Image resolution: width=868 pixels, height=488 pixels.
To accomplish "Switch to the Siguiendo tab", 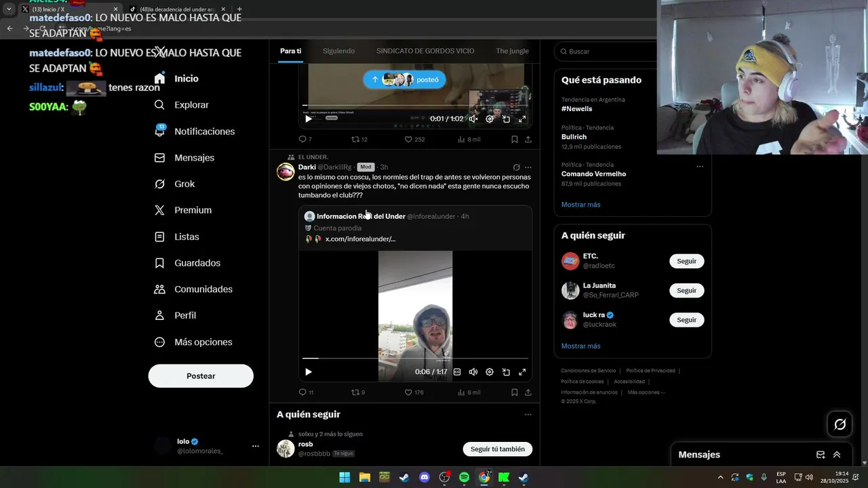I will pos(338,51).
